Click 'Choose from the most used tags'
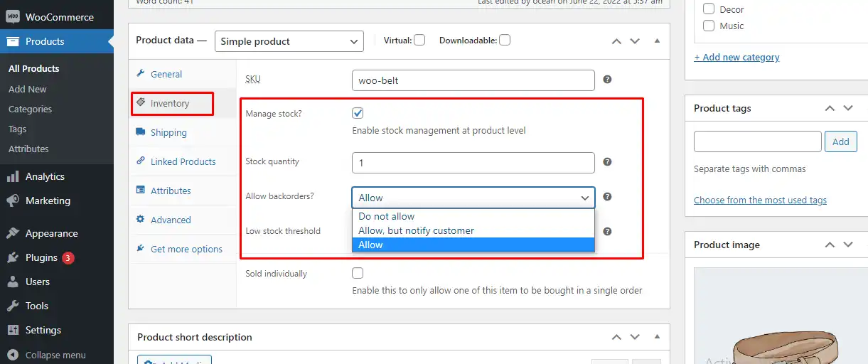The width and height of the screenshot is (868, 364). coord(760,200)
